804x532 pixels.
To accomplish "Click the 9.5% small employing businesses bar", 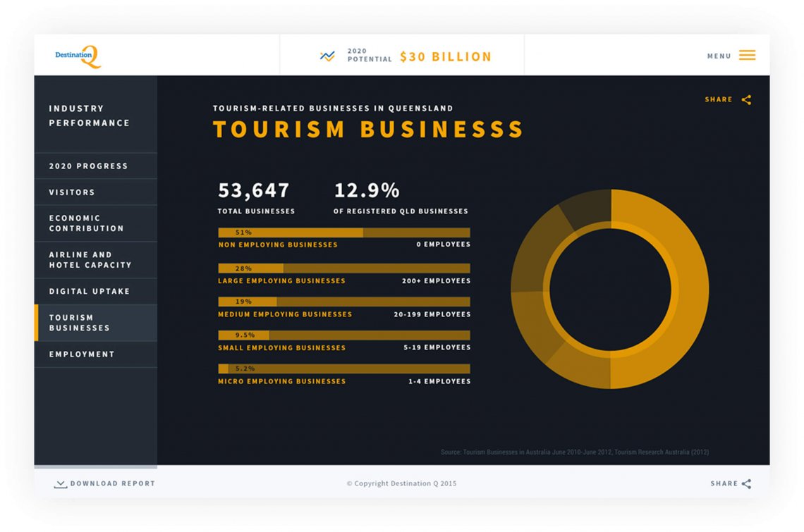I will click(x=344, y=335).
